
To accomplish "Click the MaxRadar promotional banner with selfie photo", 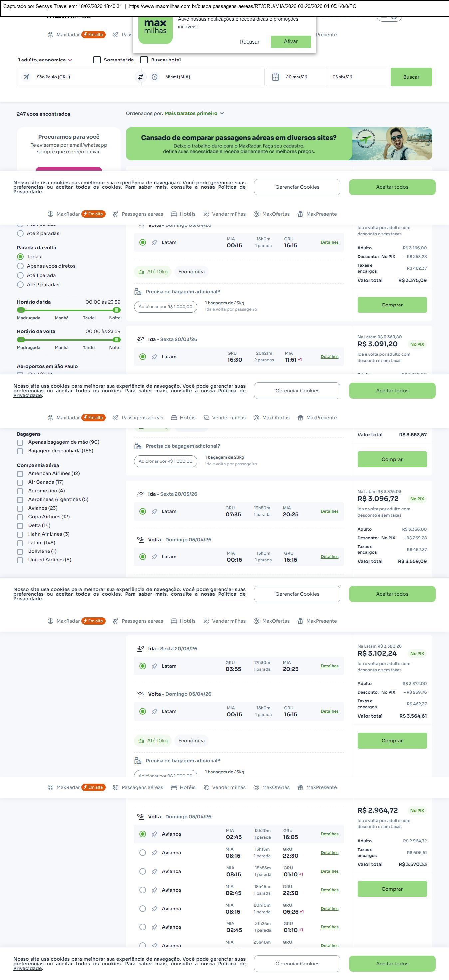I will [279, 143].
